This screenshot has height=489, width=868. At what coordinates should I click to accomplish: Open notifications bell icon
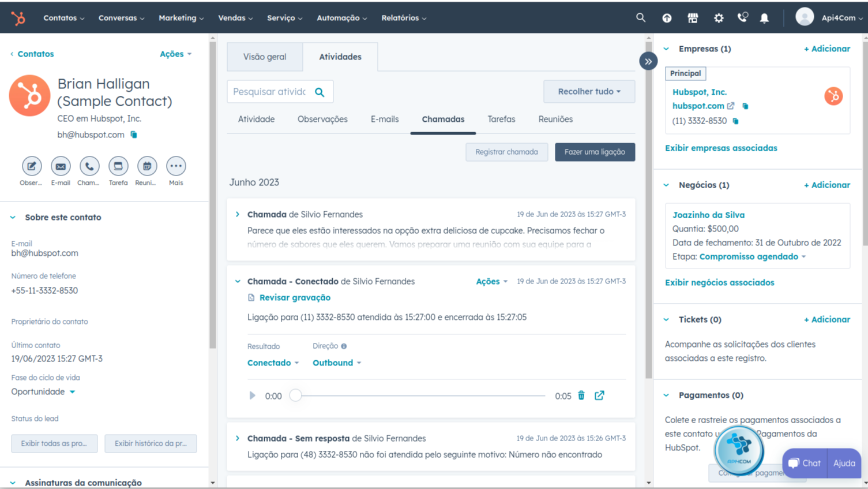click(764, 18)
